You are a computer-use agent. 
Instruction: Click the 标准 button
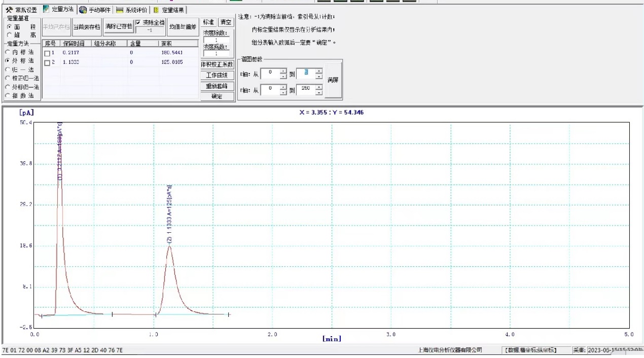[x=208, y=23]
